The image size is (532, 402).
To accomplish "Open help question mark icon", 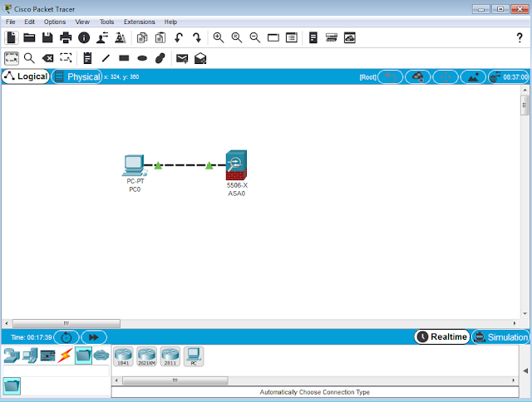I will coord(520,37).
